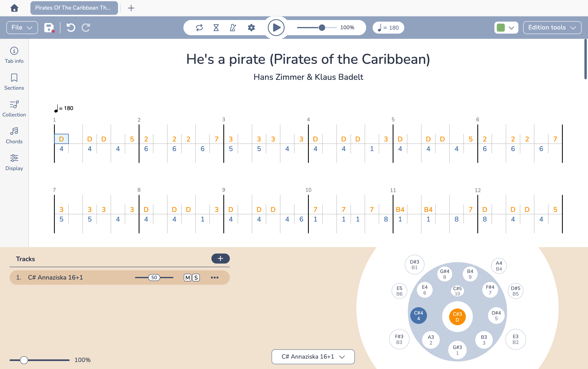The image size is (588, 369).
Task: Tap the A4 B4 bottom note
Action: [x=499, y=266]
